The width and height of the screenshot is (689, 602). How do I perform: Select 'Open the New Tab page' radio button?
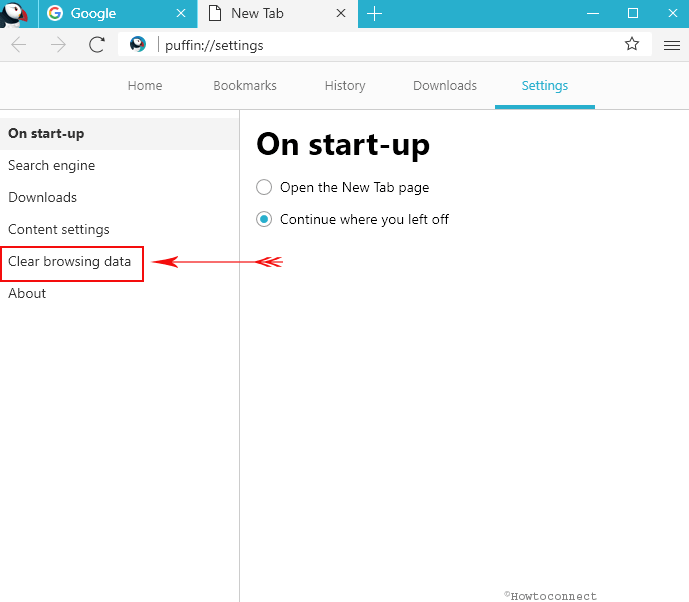tap(264, 187)
